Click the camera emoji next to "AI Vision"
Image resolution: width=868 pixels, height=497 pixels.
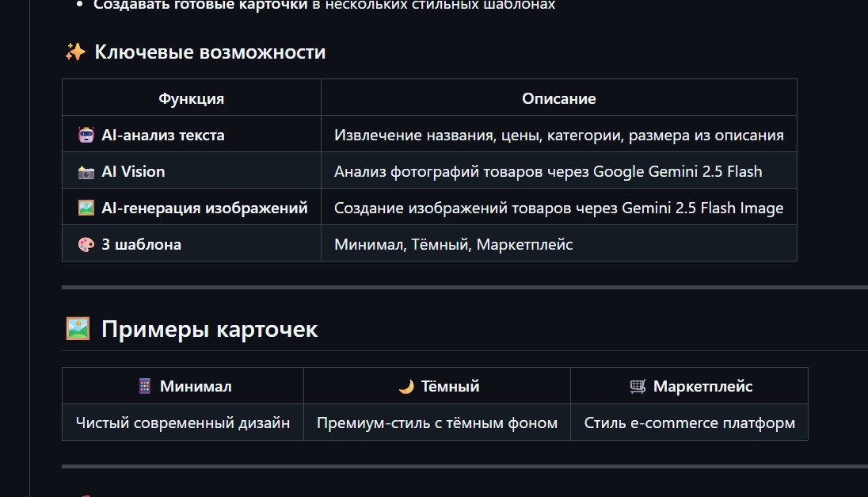coord(86,171)
